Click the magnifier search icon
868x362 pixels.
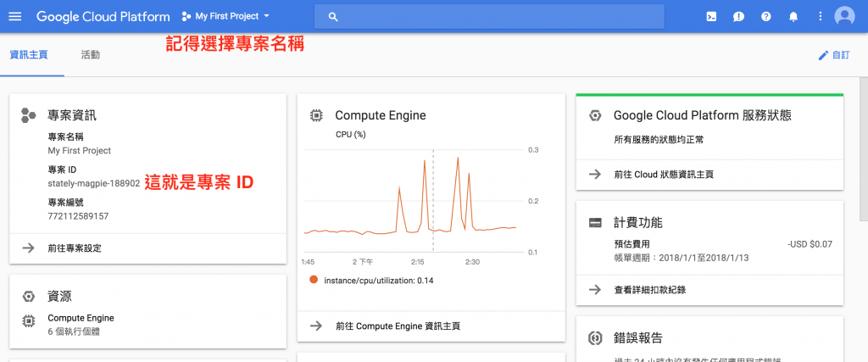(x=332, y=17)
